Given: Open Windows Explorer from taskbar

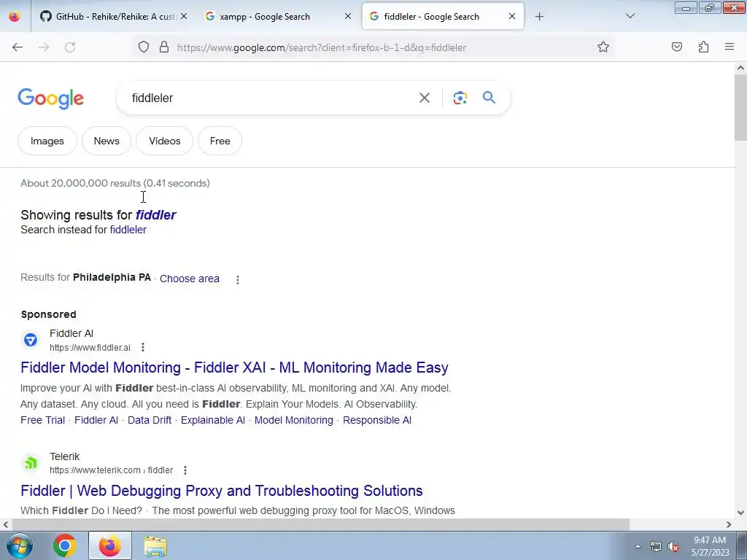Looking at the screenshot, I should pos(156,545).
